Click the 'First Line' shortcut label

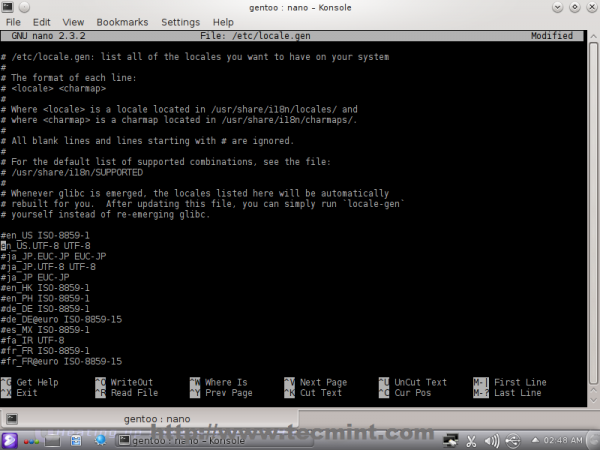point(520,382)
